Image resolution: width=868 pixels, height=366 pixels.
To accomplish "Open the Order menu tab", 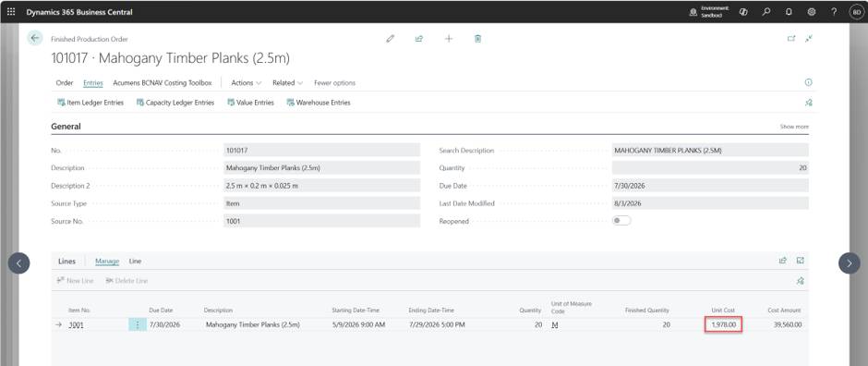I will [65, 83].
